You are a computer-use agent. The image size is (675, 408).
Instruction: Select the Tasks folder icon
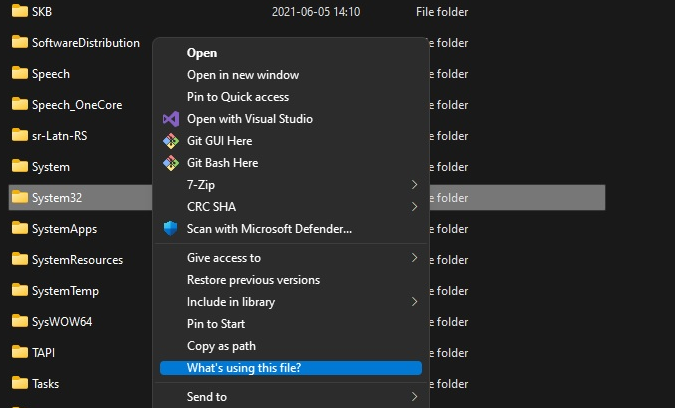pos(20,383)
